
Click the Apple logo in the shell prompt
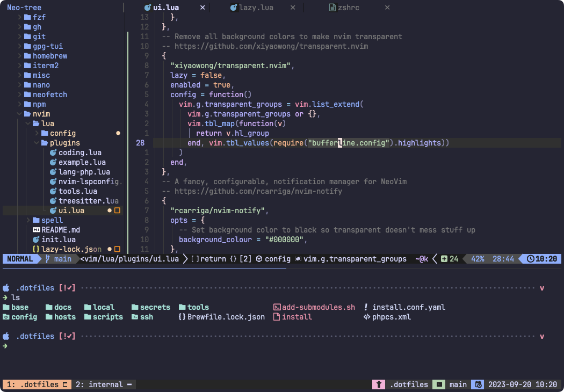click(5, 287)
